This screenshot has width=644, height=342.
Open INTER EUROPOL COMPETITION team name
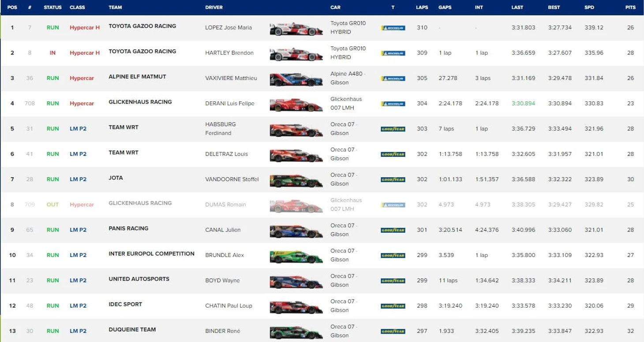coord(151,254)
